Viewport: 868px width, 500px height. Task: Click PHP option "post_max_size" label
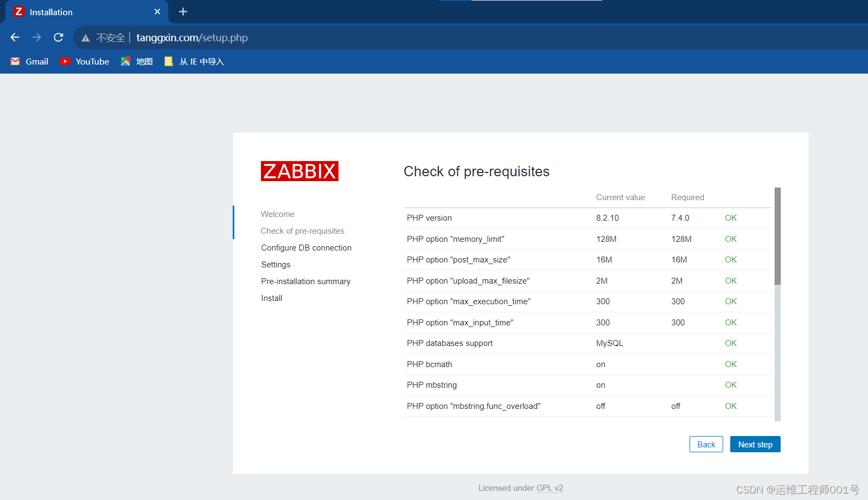[459, 260]
